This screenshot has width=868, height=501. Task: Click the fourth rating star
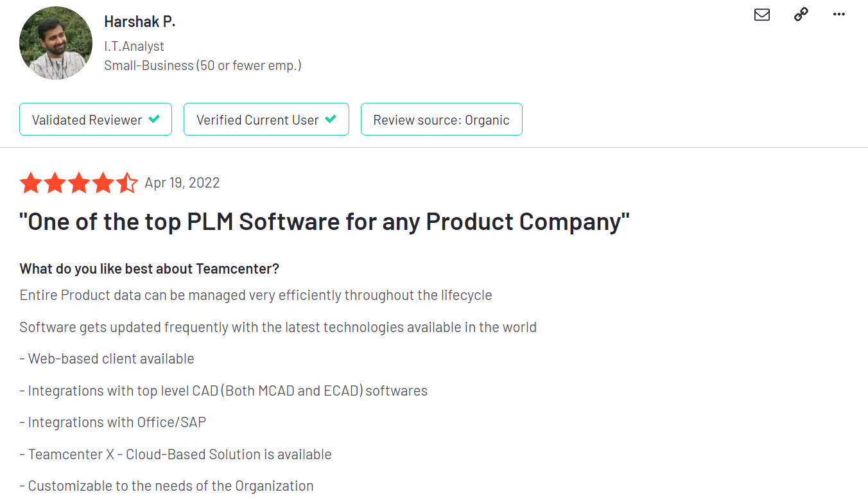pyautogui.click(x=103, y=183)
